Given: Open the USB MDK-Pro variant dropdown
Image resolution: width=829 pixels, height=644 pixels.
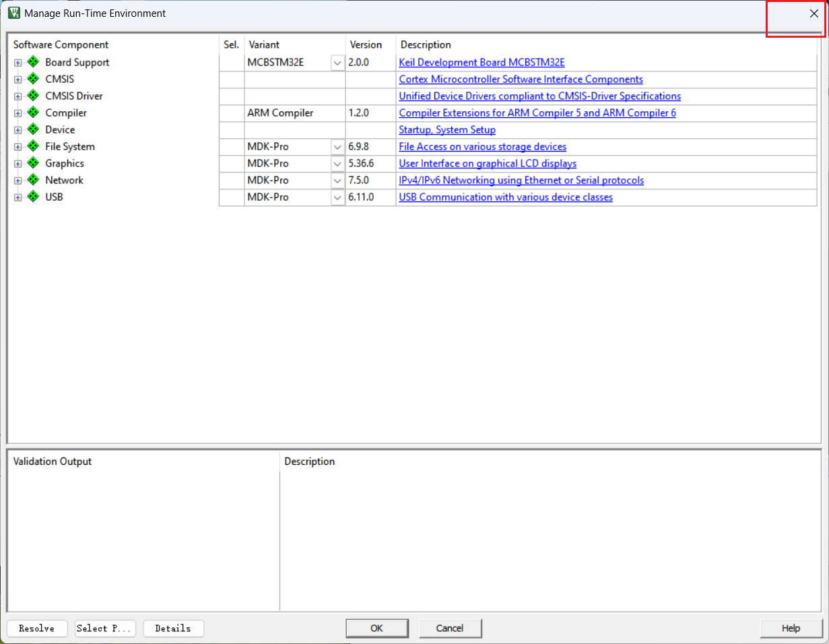Looking at the screenshot, I should (x=337, y=197).
